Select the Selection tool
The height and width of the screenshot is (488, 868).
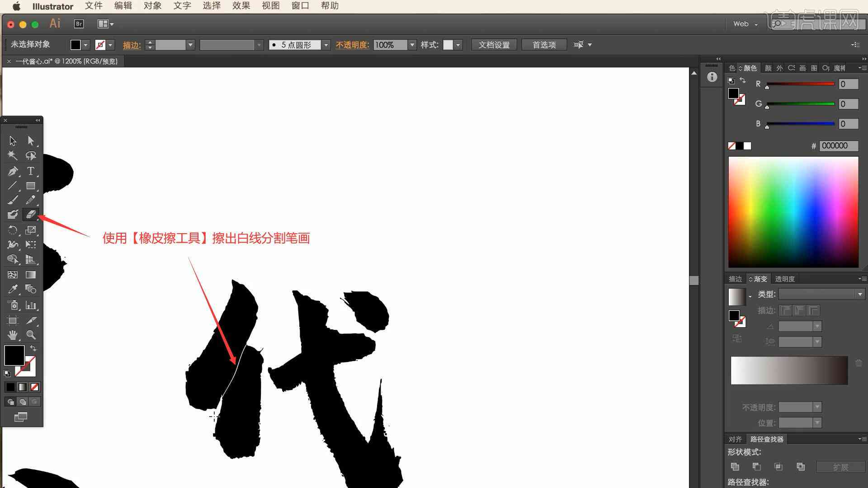(x=12, y=140)
